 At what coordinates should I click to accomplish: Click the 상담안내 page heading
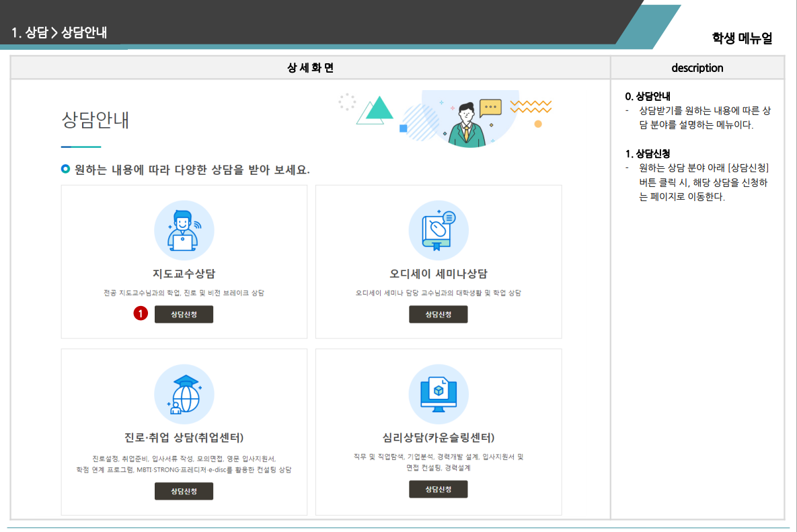(x=95, y=120)
